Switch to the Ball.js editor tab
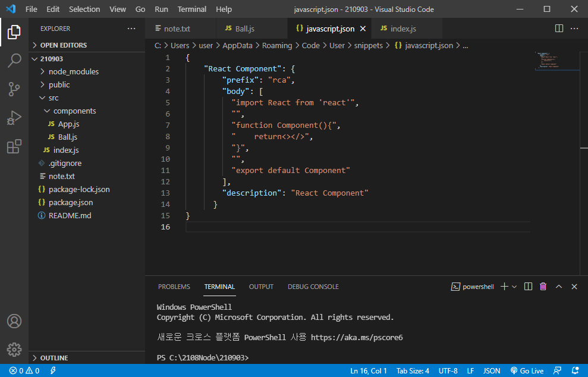The image size is (588, 377). (251, 29)
